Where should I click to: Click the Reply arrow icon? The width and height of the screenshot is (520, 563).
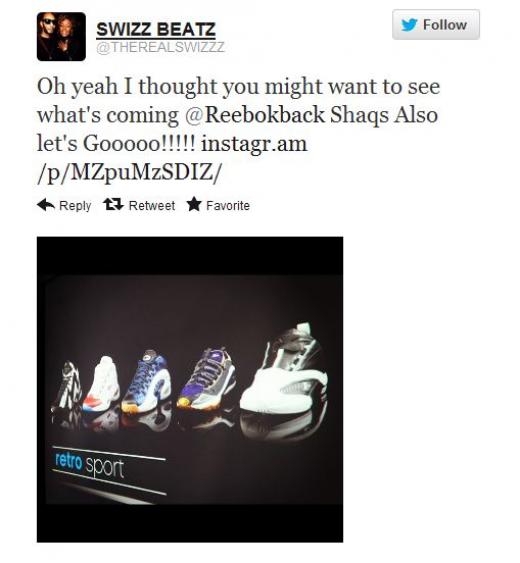pos(46,205)
